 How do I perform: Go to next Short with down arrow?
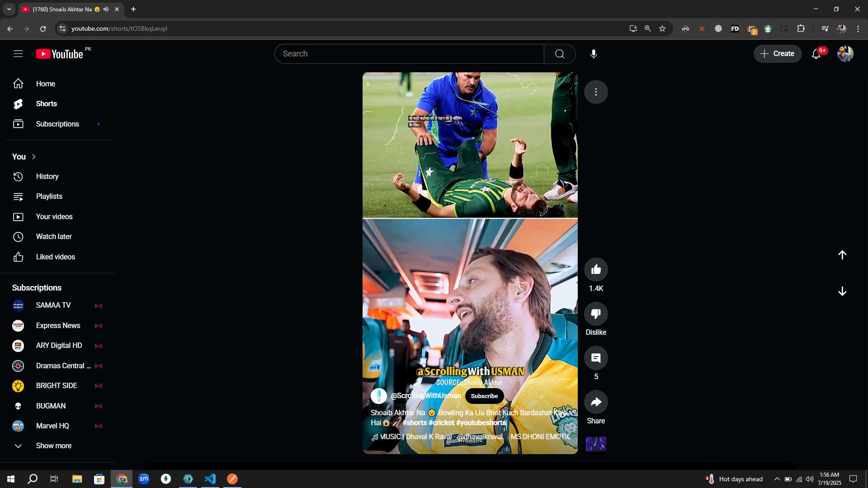click(x=842, y=291)
